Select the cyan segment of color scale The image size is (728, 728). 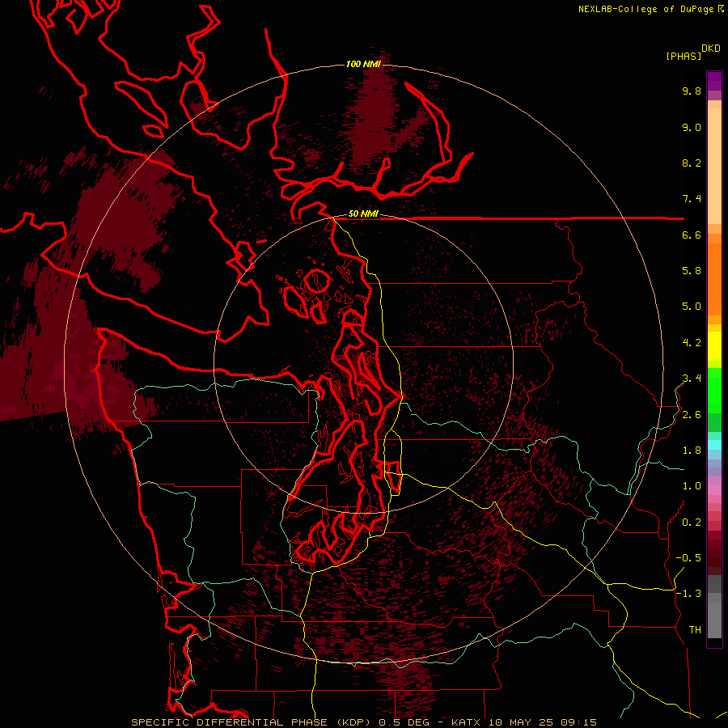(714, 445)
